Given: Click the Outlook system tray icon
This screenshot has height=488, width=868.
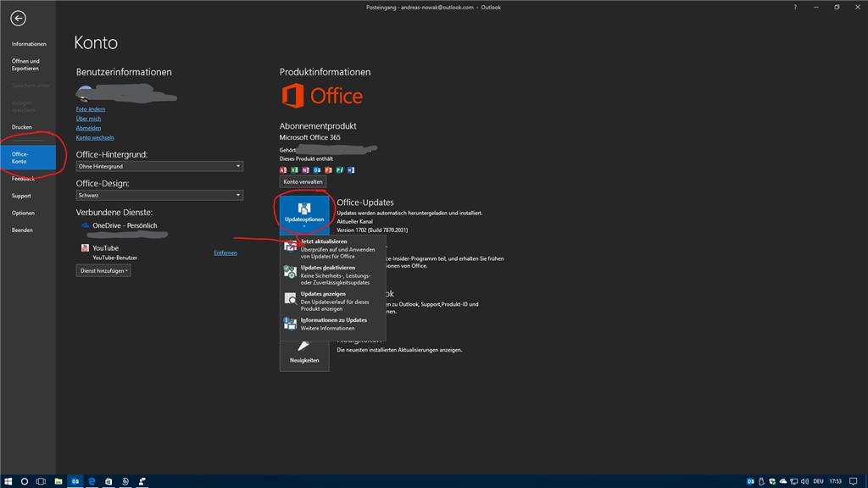Looking at the screenshot, I should tap(751, 481).
